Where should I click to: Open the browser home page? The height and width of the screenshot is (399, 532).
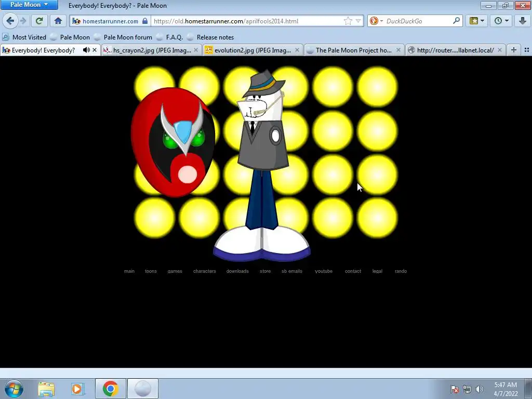(x=58, y=21)
